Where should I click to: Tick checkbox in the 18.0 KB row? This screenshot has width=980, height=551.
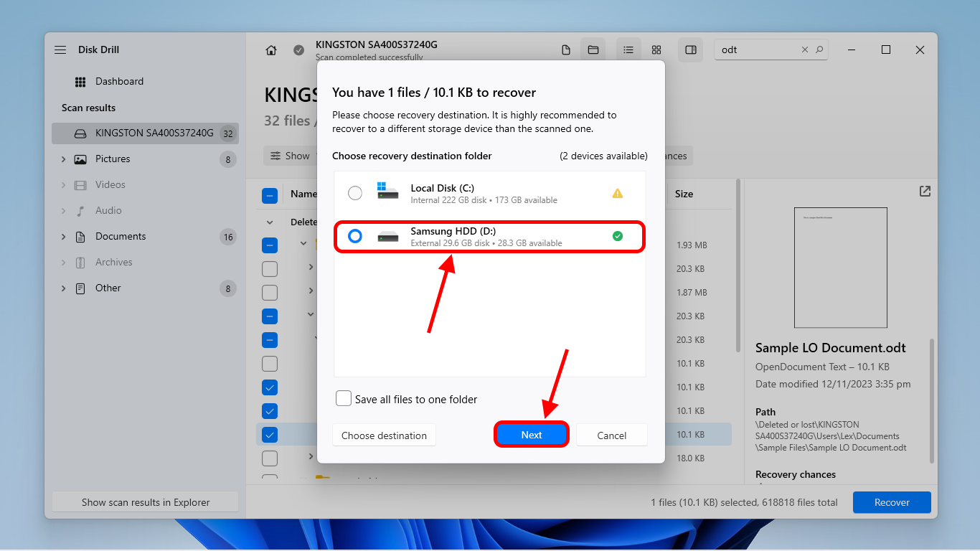tap(270, 458)
